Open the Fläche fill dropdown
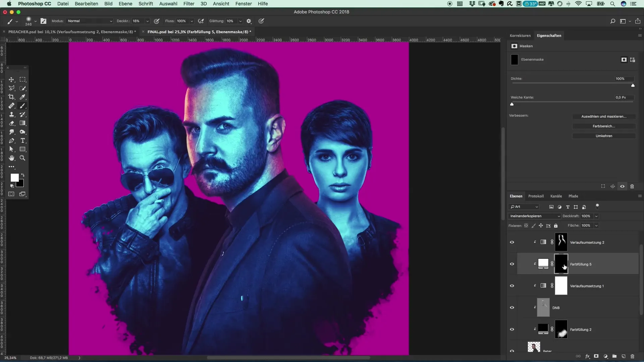The height and width of the screenshot is (362, 644). point(596,226)
